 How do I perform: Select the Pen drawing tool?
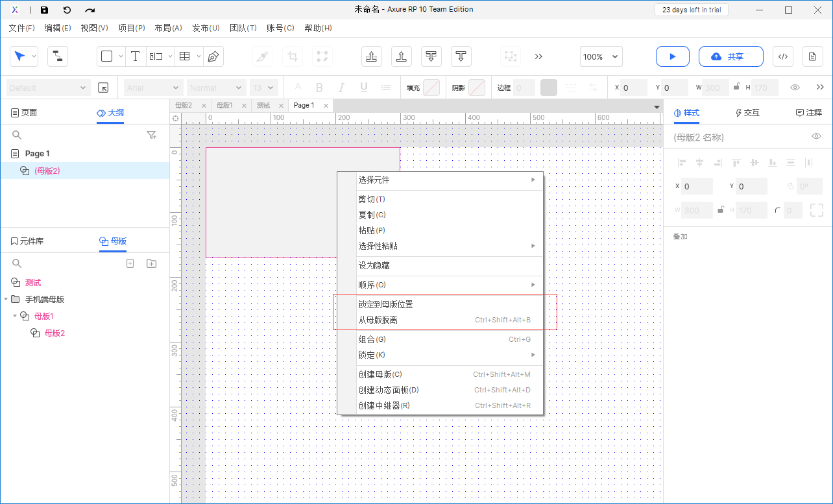click(213, 56)
